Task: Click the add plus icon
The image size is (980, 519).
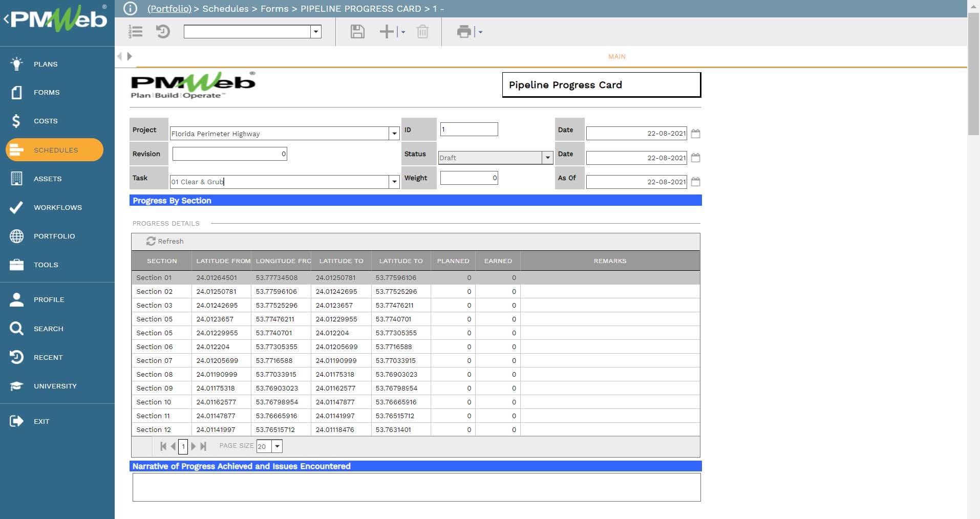Action: click(x=387, y=32)
